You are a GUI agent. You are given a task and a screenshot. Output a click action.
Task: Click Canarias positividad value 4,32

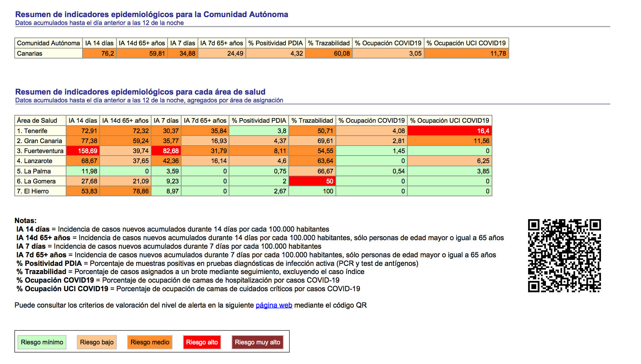[x=275, y=54]
